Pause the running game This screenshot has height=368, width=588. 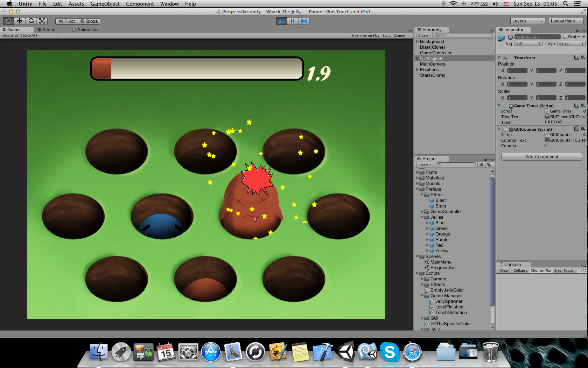tap(293, 21)
